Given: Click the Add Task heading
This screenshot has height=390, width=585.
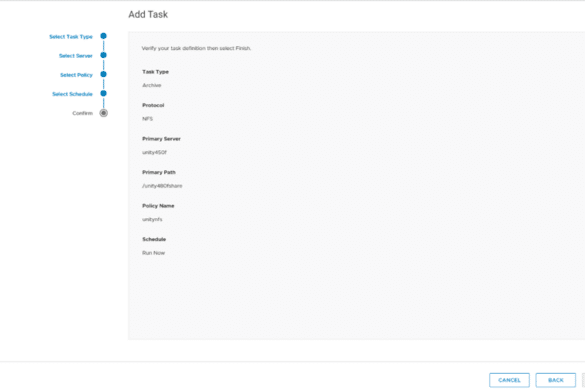Looking at the screenshot, I should (148, 15).
